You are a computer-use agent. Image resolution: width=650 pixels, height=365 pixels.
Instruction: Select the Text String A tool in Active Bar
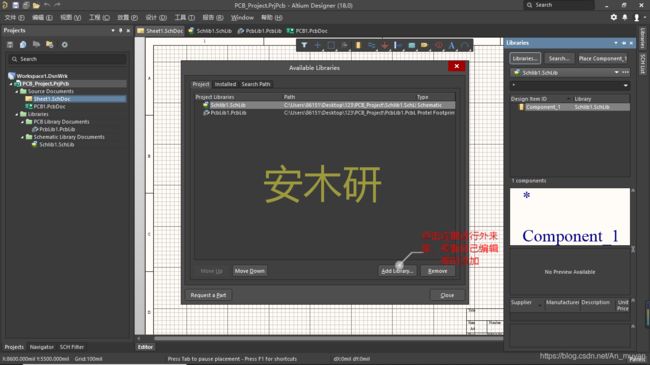click(451, 45)
